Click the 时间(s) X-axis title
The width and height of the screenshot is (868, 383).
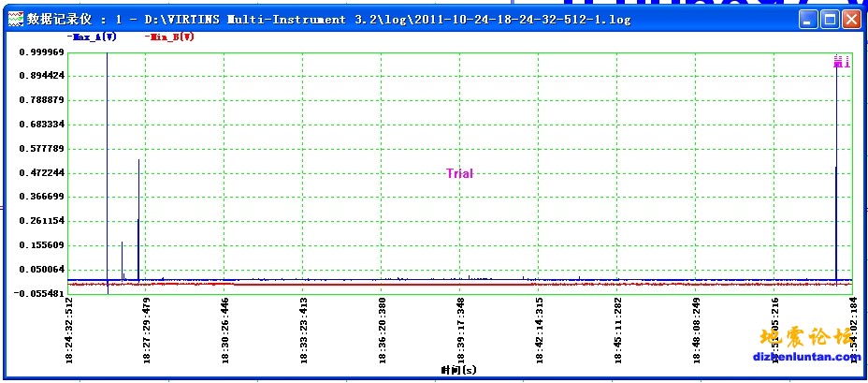458,371
